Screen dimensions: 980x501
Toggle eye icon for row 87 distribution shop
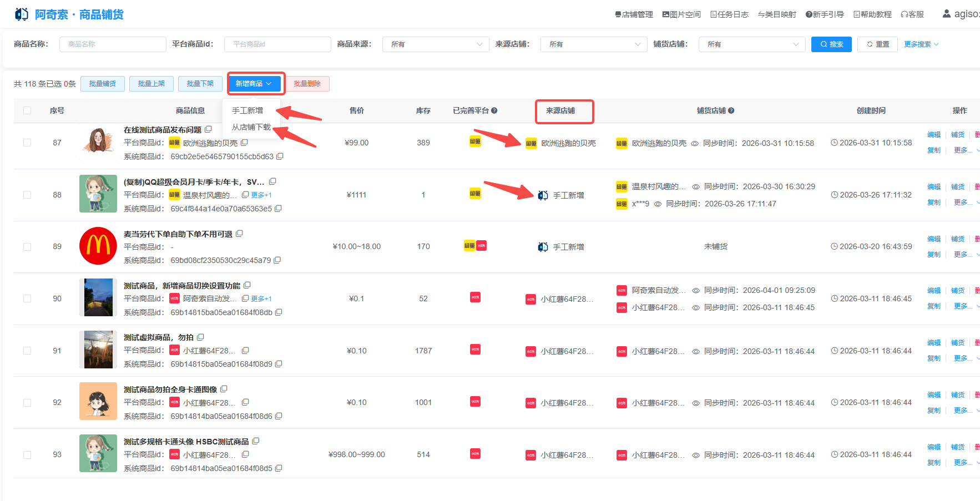(694, 143)
